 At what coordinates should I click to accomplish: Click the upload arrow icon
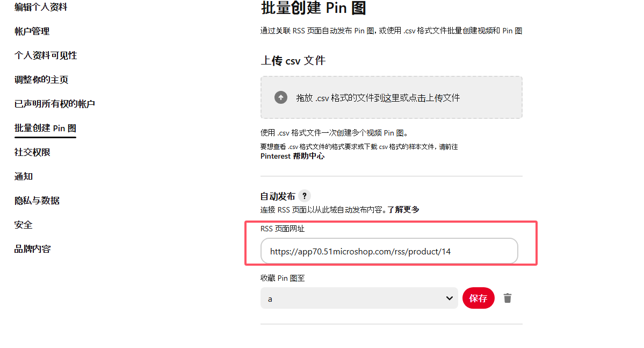click(280, 97)
